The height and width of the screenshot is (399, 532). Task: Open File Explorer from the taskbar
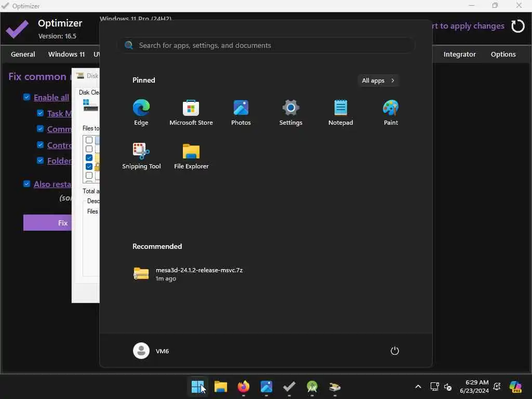point(220,387)
